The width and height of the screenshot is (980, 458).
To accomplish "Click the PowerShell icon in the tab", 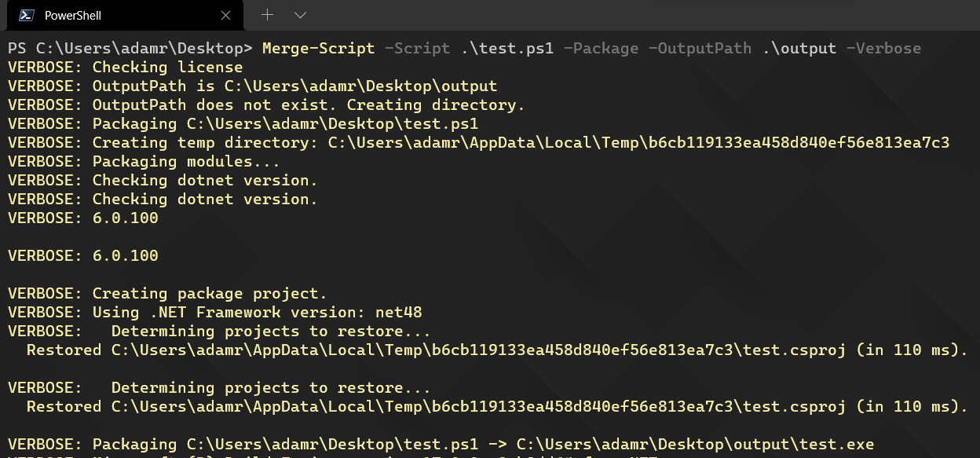I will pos(27,15).
